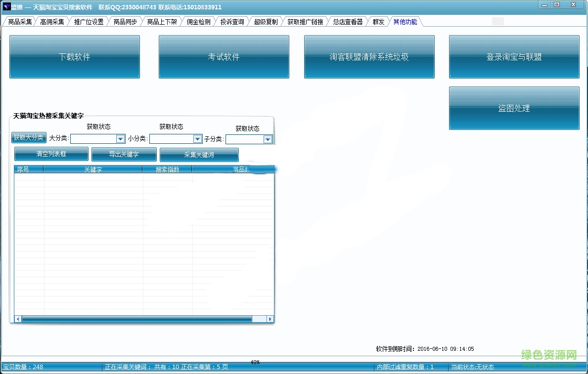Open the 超级复制 tab
This screenshot has height=374, width=588.
tap(266, 22)
